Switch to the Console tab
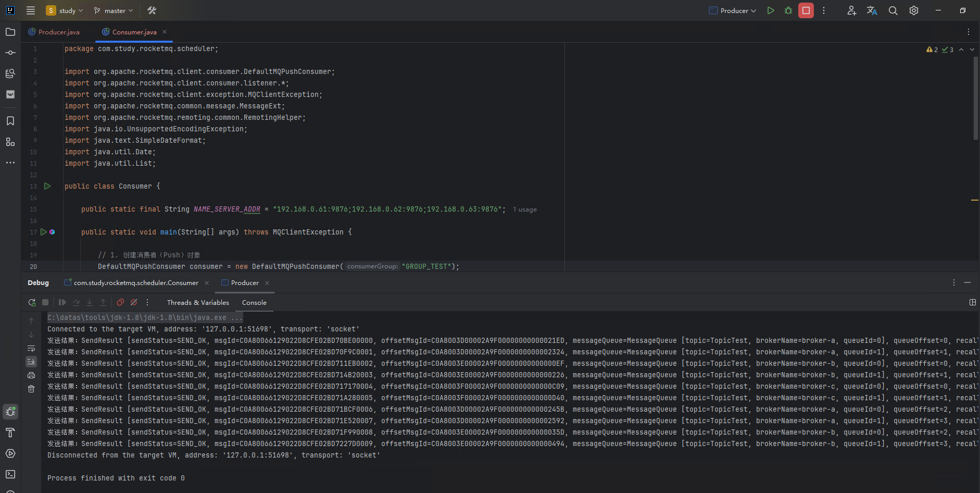The width and height of the screenshot is (980, 493). [254, 302]
